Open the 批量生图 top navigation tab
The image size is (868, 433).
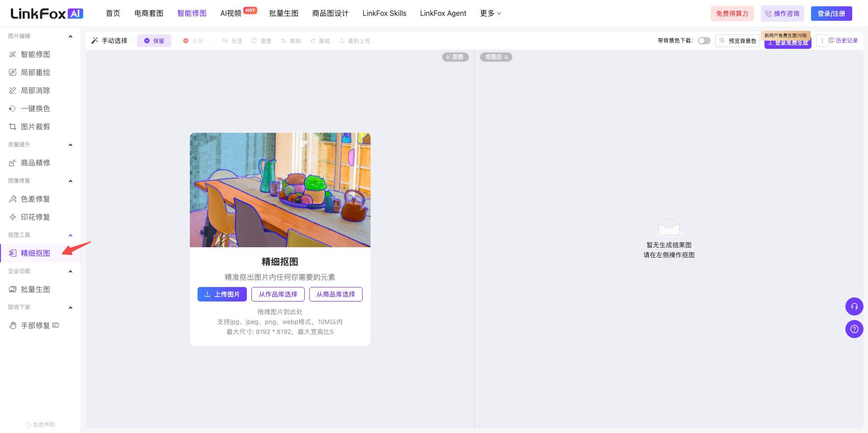(283, 14)
